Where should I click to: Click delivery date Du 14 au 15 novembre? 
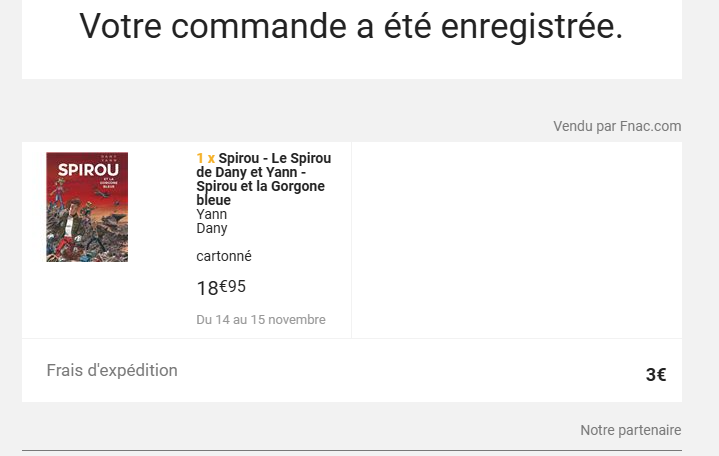click(261, 320)
